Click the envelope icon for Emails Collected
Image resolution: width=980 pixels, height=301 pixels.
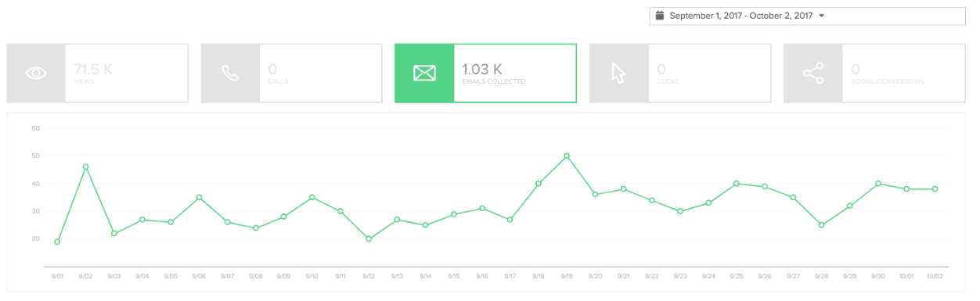coord(424,73)
